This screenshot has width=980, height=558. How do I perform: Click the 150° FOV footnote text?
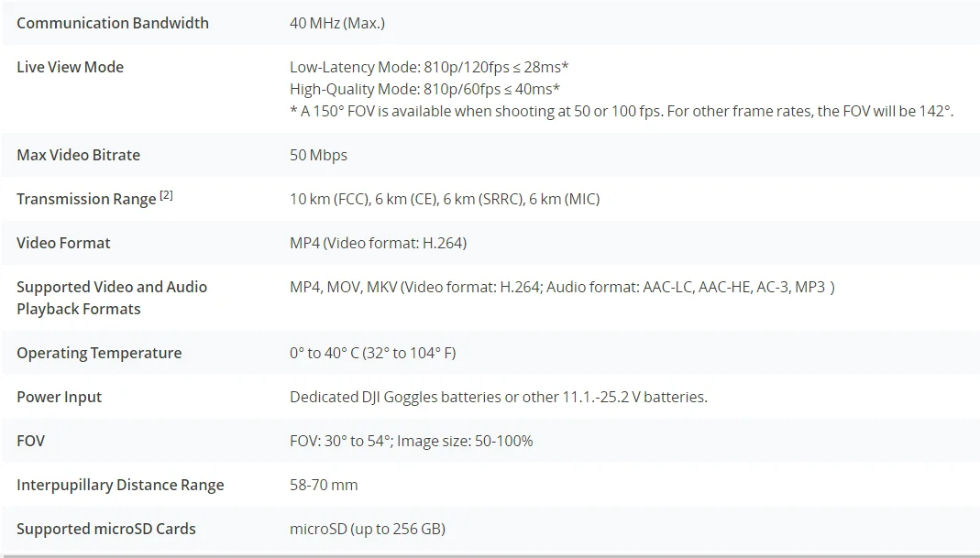[622, 111]
